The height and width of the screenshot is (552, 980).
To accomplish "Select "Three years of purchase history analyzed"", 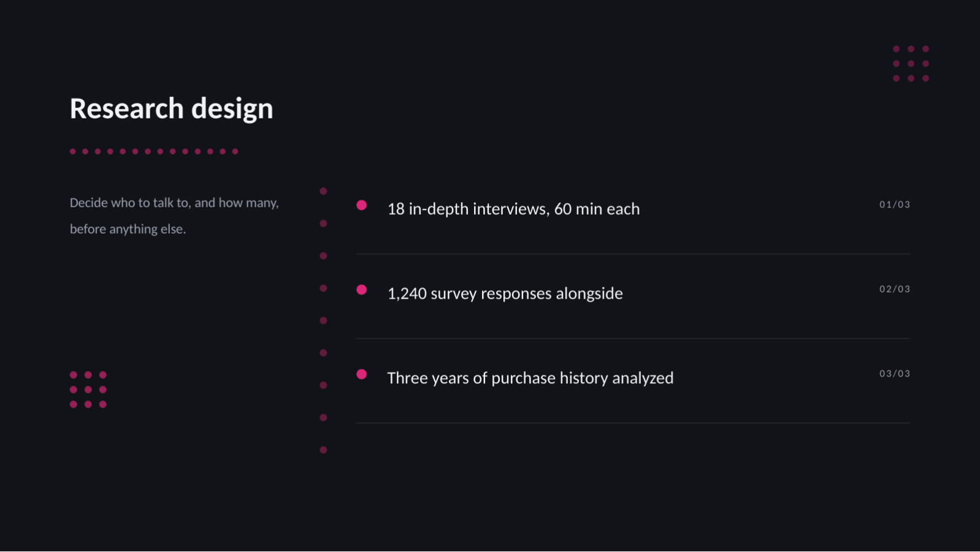I will click(x=530, y=378).
